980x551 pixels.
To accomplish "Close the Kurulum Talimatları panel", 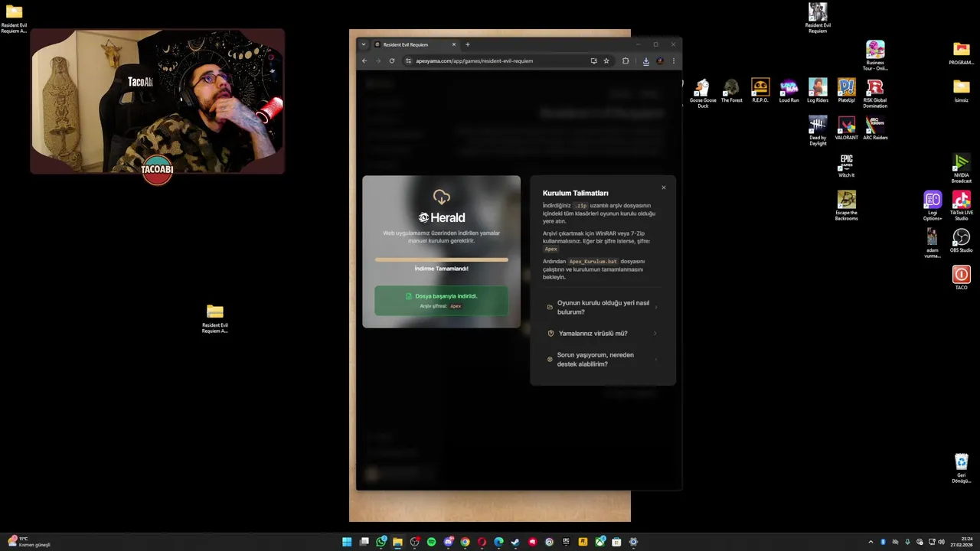I will coord(664,187).
